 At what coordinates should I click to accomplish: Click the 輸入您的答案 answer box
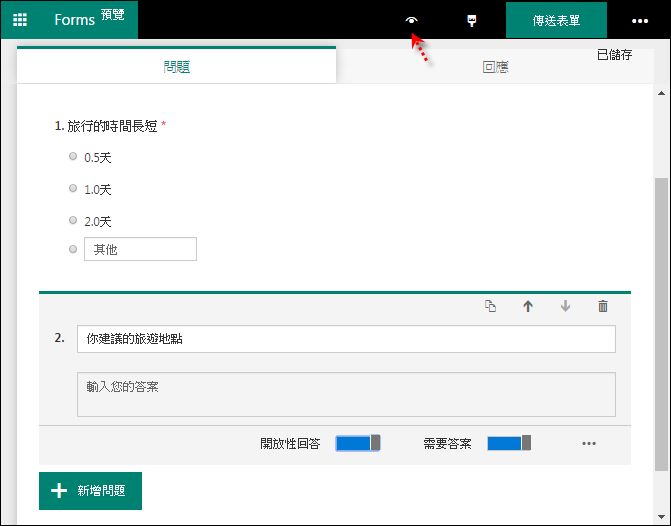click(346, 394)
